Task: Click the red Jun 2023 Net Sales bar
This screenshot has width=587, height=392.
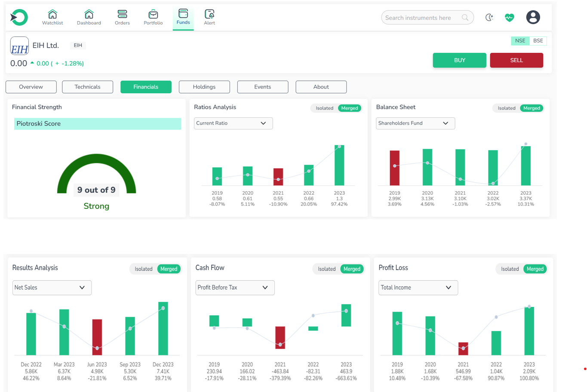Action: coord(97,337)
